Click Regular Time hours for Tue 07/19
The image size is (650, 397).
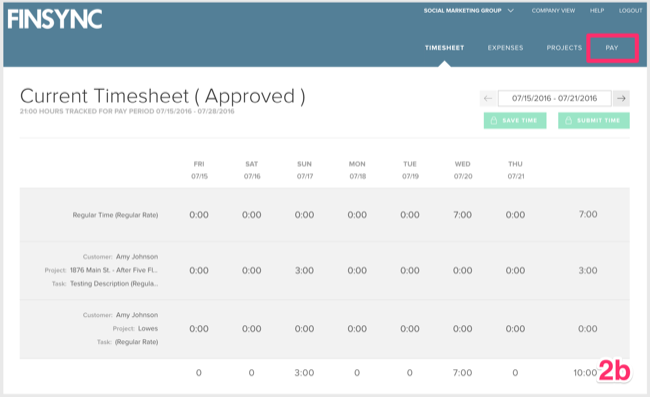click(410, 215)
